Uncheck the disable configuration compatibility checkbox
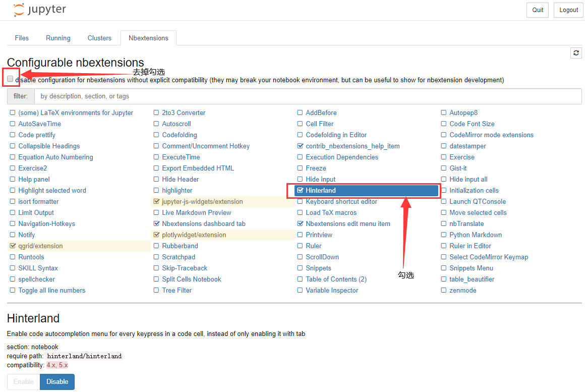Screen dimensions: 585x392 [10, 79]
